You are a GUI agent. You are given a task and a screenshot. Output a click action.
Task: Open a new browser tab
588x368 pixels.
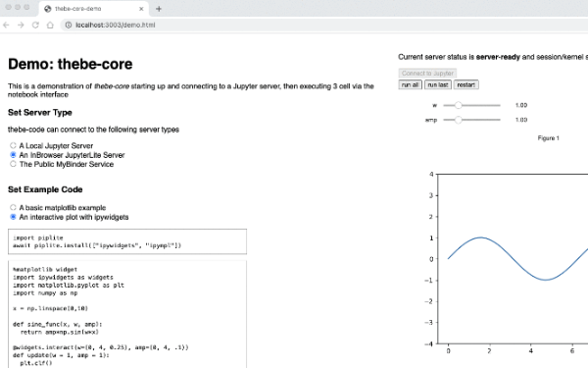[x=159, y=9]
